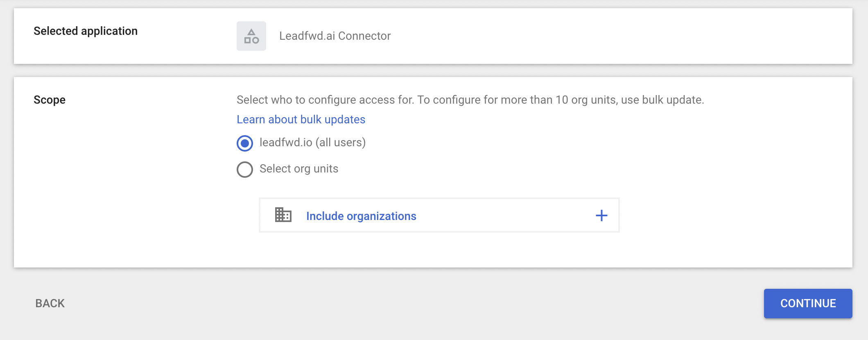Click the Leadfwd.ai Connector application name
Image resolution: width=868 pixels, height=340 pixels.
coord(335,36)
